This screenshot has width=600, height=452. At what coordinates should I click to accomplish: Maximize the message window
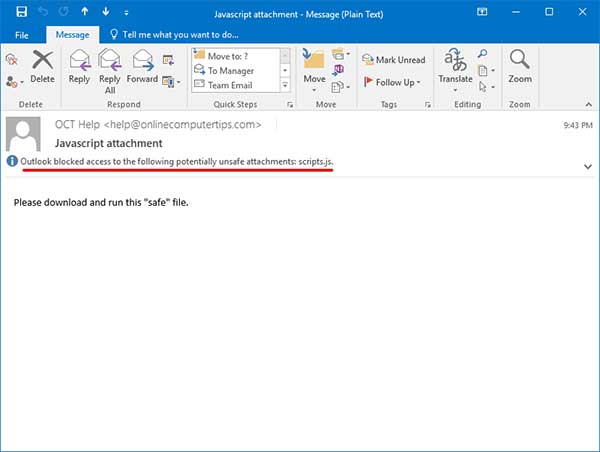[x=549, y=12]
